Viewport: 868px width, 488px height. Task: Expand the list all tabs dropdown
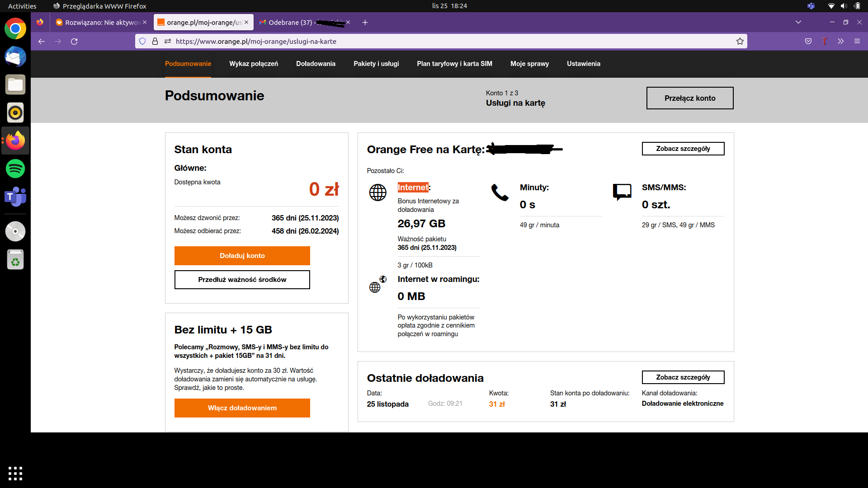[x=798, y=22]
